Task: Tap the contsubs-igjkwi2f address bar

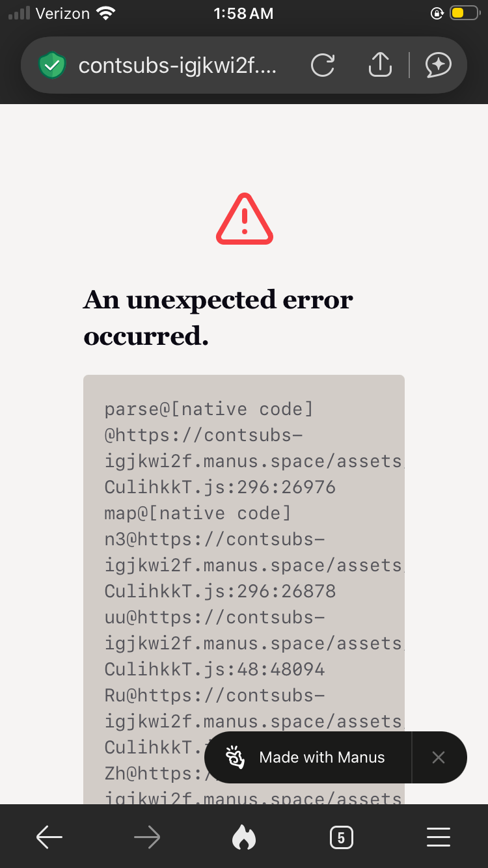Action: (x=177, y=65)
